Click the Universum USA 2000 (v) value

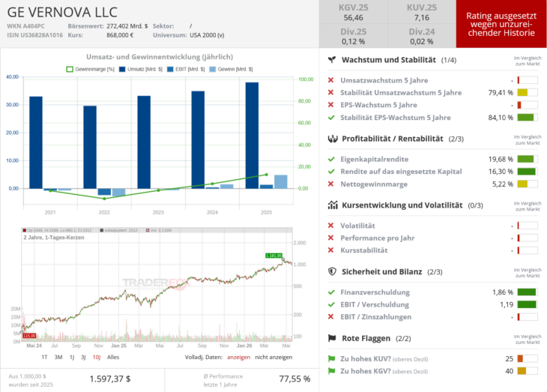(x=207, y=35)
